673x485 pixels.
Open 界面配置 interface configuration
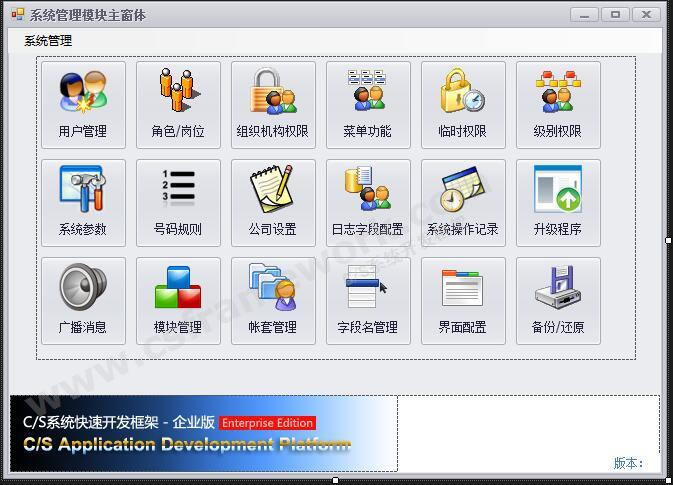click(463, 300)
